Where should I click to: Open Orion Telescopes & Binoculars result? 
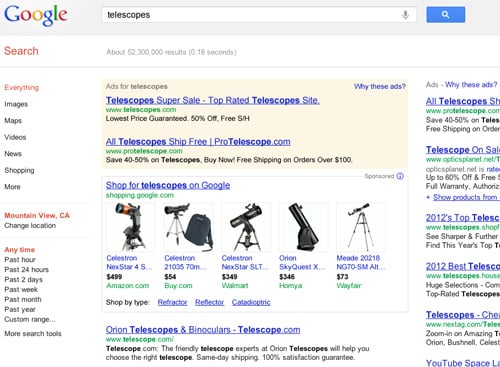point(203,330)
